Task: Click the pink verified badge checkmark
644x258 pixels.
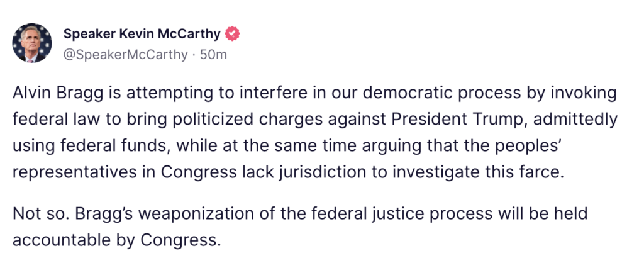Action: tap(233, 34)
